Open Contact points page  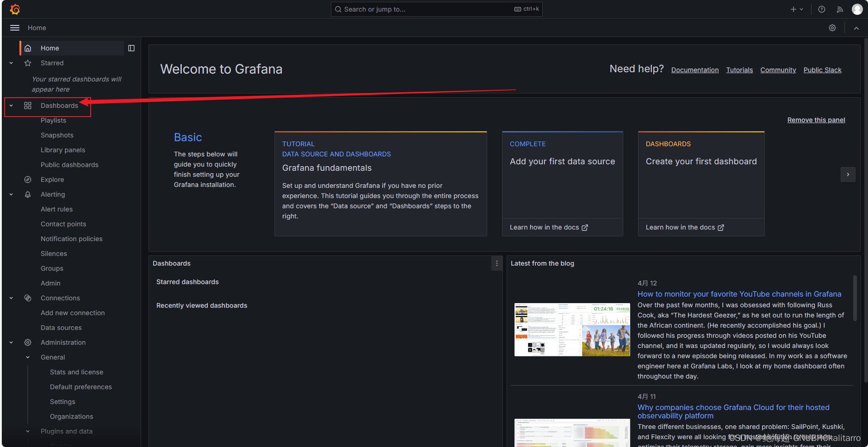coord(63,224)
